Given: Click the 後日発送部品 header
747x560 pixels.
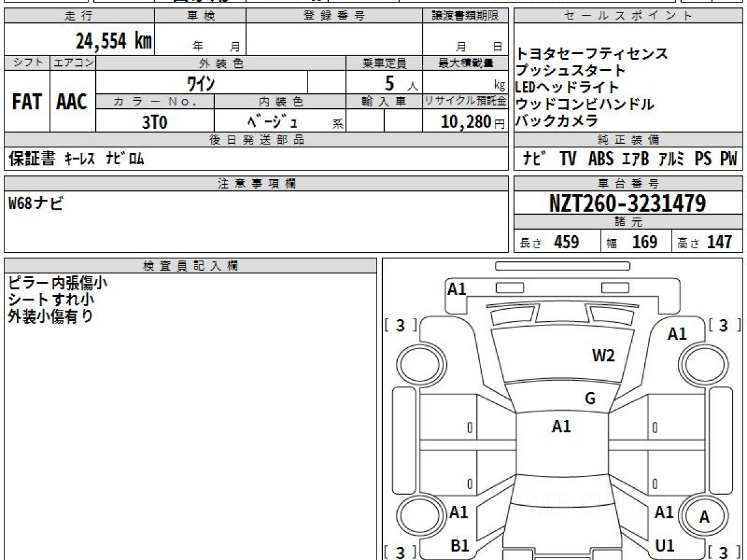Looking at the screenshot, I should (x=256, y=140).
